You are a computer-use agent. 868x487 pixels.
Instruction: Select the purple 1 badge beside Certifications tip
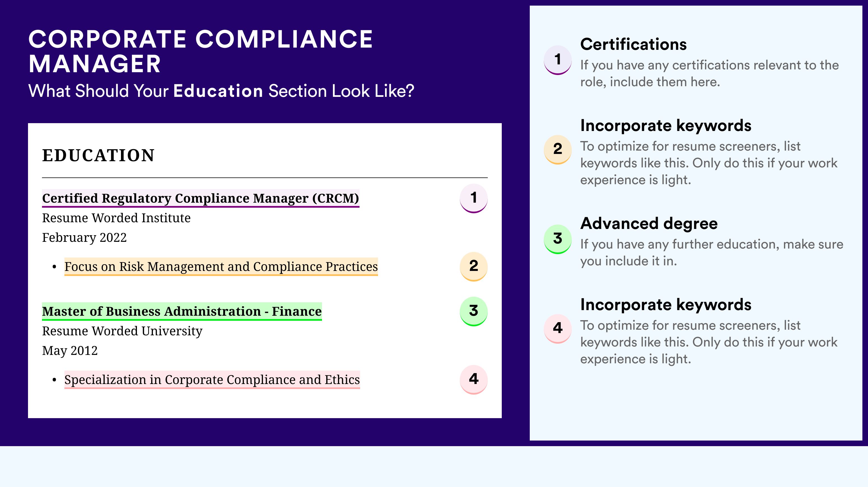pos(557,60)
